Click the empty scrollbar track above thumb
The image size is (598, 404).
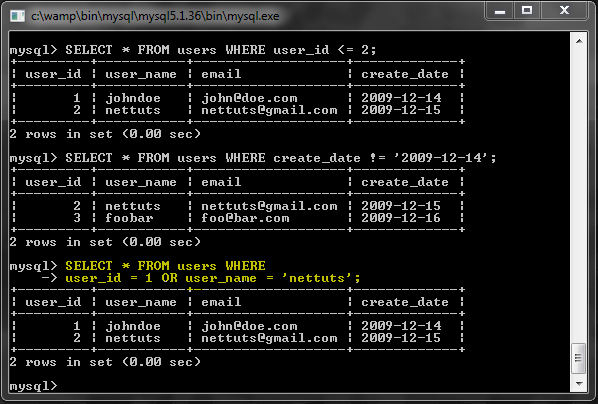pyautogui.click(x=579, y=195)
